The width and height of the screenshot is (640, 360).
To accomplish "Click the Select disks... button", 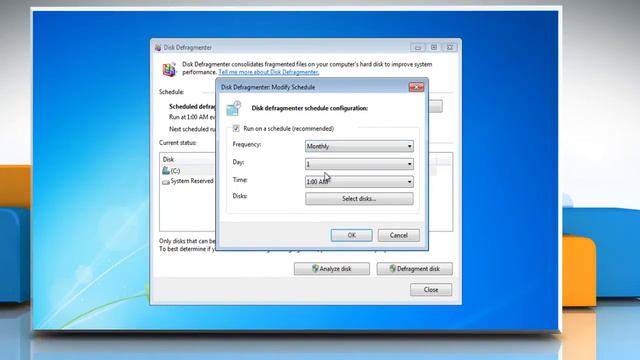I will pyautogui.click(x=359, y=199).
